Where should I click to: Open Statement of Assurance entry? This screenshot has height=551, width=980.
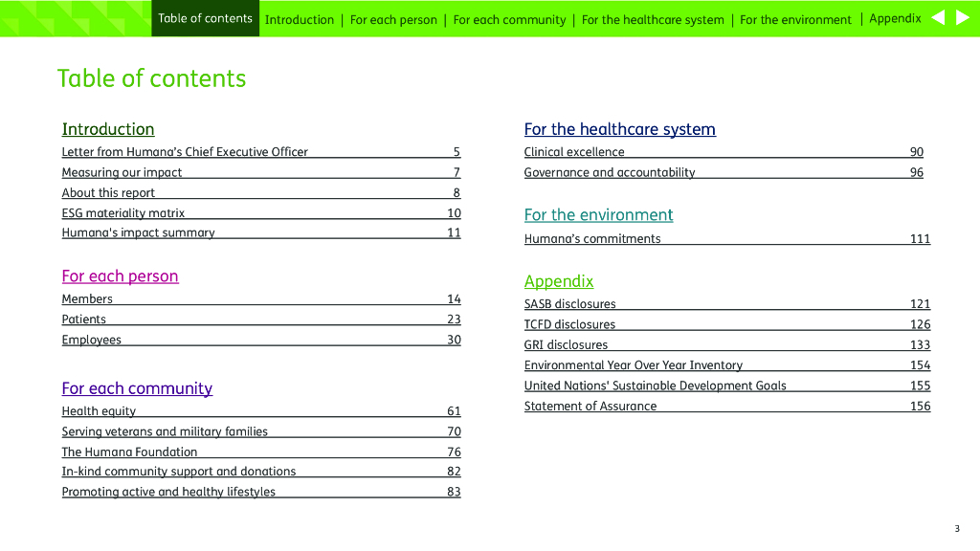tap(727, 406)
